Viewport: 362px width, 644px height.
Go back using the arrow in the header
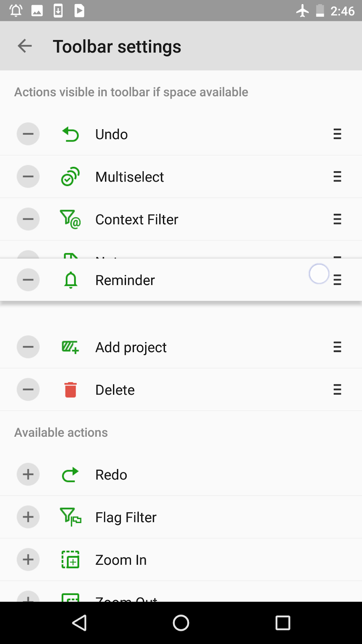pos(25,46)
